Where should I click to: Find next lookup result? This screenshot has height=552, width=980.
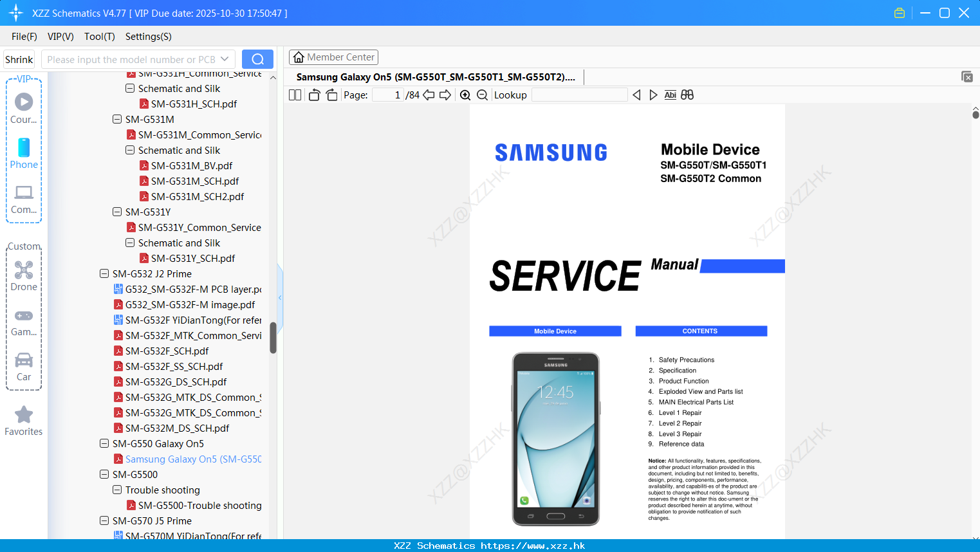653,95
